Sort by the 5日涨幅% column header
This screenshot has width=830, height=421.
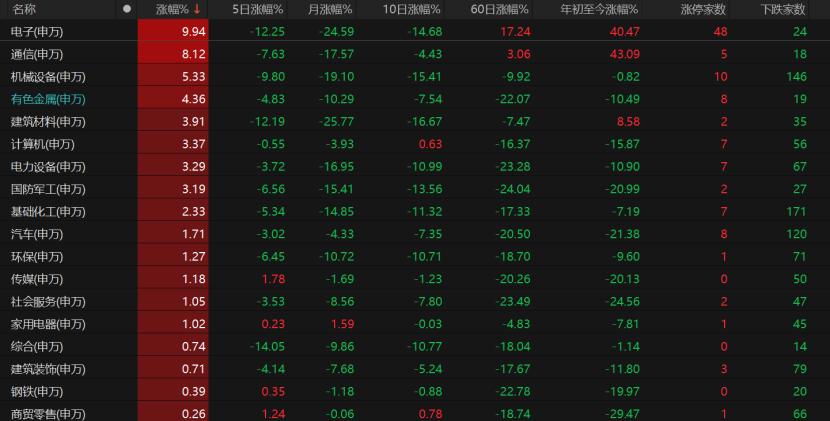(258, 9)
